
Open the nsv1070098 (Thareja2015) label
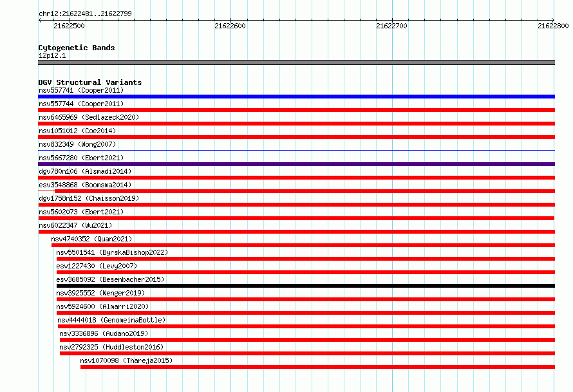[126, 360]
